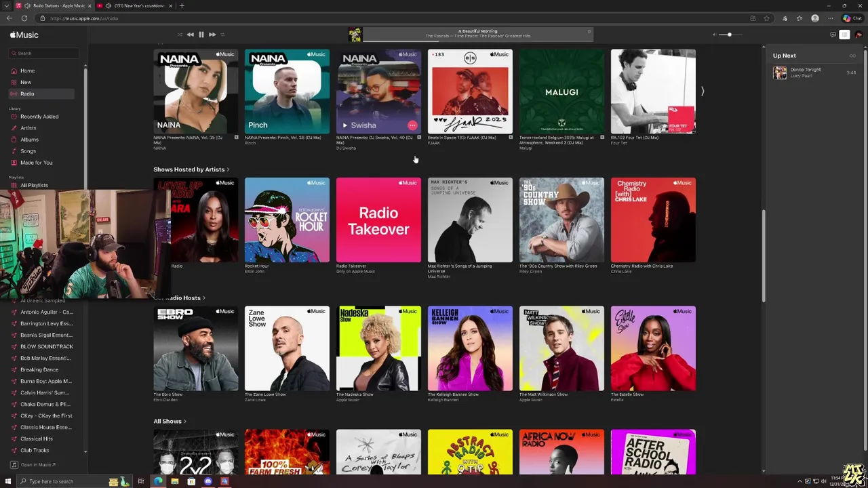Switch to the YouTube New Year's countdown tab

(x=134, y=5)
